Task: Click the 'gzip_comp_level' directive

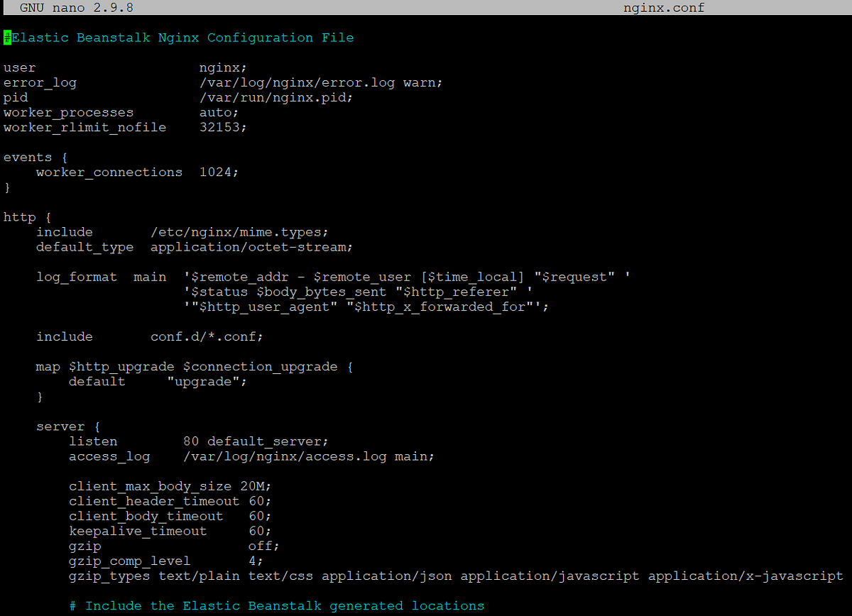Action: click(130, 561)
